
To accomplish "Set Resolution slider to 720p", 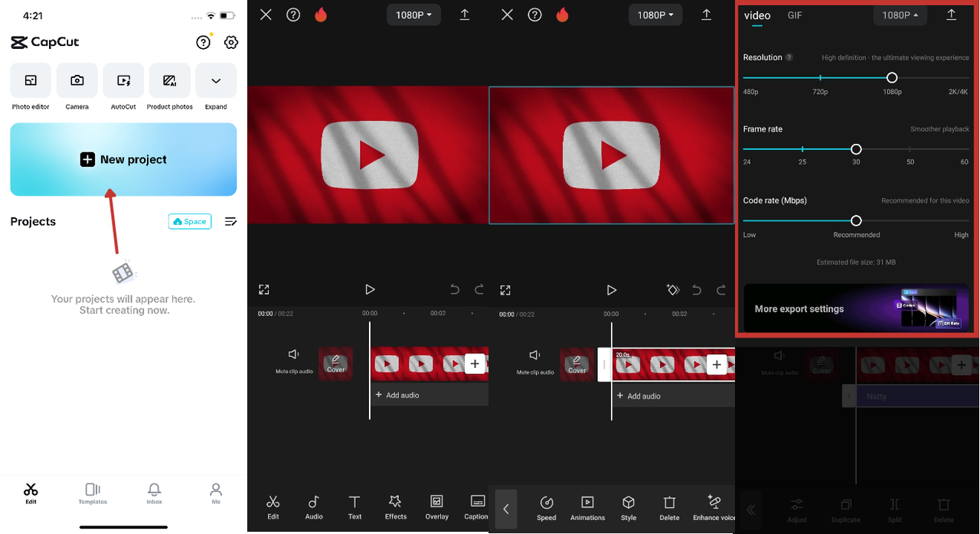I will pos(820,78).
